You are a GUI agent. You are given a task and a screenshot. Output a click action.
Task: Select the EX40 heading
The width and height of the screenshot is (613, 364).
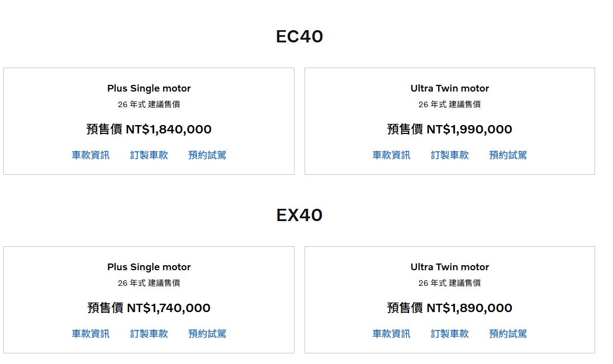[x=299, y=215]
